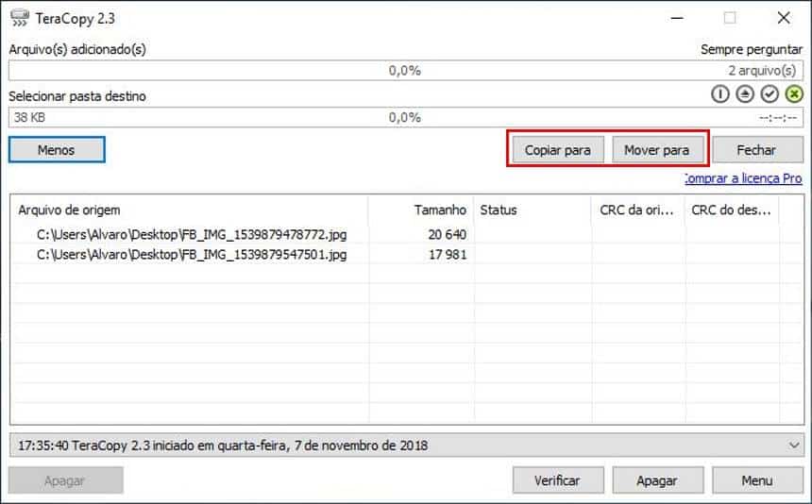Open the Menu button
The image size is (812, 504).
click(x=757, y=480)
